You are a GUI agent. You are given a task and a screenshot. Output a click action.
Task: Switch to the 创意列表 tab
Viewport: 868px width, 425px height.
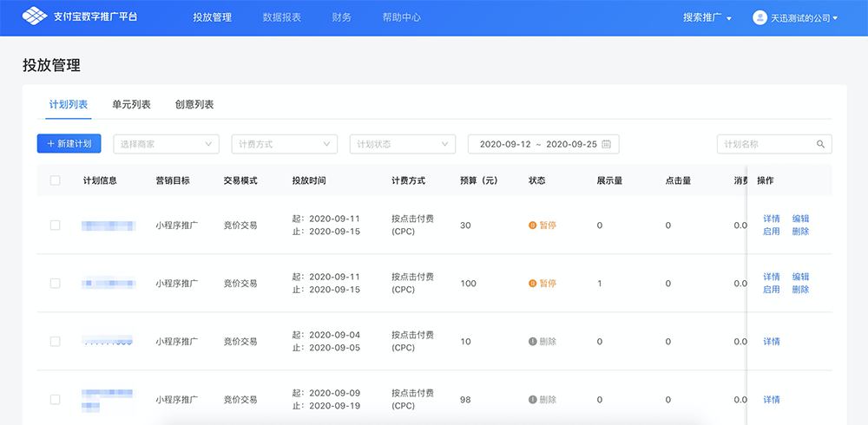[x=194, y=105]
